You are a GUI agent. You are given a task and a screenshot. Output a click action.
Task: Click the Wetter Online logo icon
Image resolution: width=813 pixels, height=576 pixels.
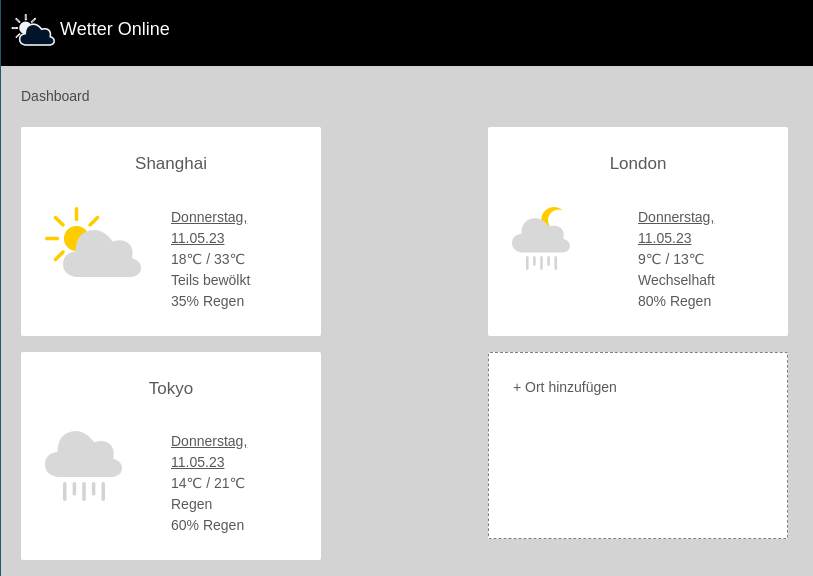(33, 30)
